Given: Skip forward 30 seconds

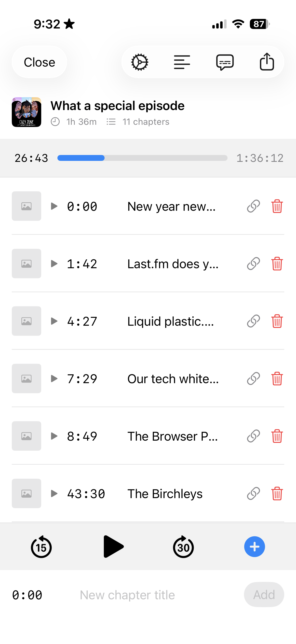Looking at the screenshot, I should point(183,547).
